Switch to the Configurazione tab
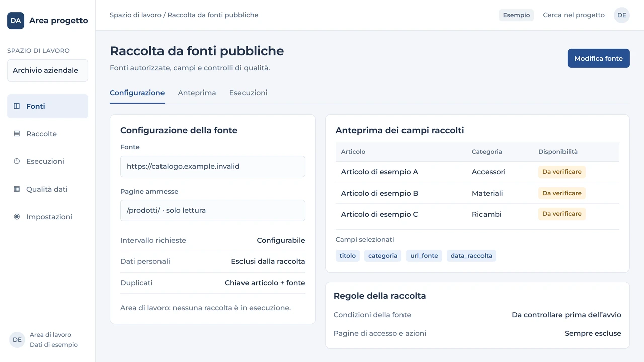This screenshot has height=362, width=644. (x=137, y=93)
